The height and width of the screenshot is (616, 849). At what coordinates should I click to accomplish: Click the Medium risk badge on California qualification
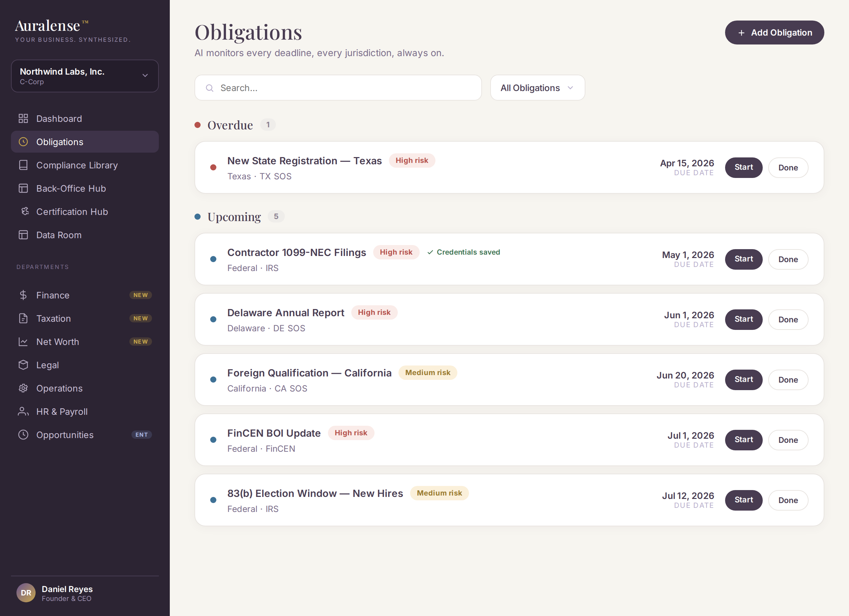click(x=428, y=373)
